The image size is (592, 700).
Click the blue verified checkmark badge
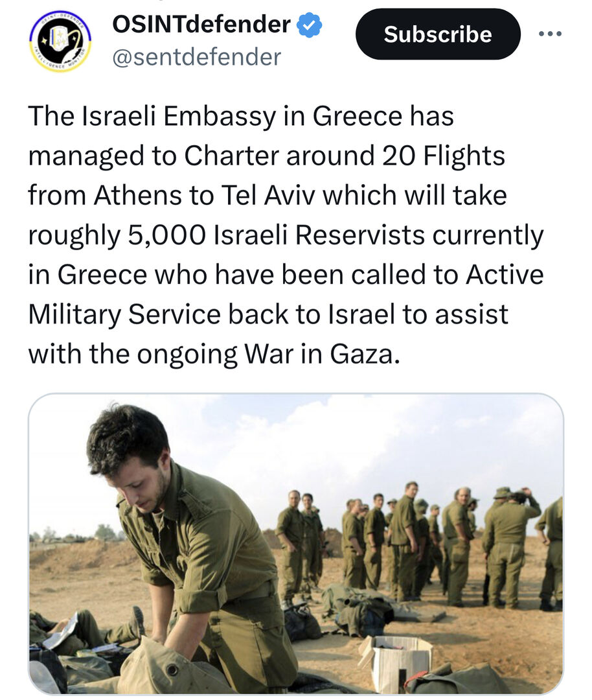pos(310,25)
